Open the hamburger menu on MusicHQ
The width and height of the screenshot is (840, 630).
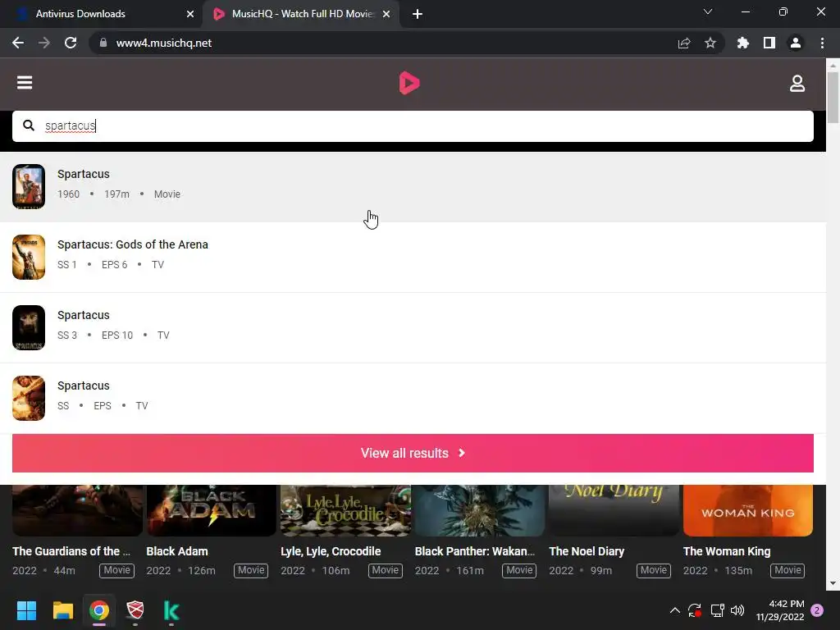(x=25, y=83)
